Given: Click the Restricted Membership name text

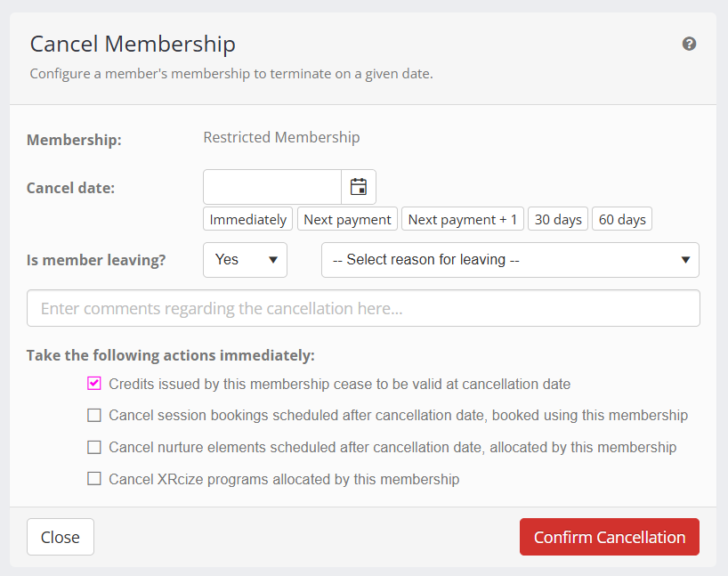Looking at the screenshot, I should [x=281, y=137].
